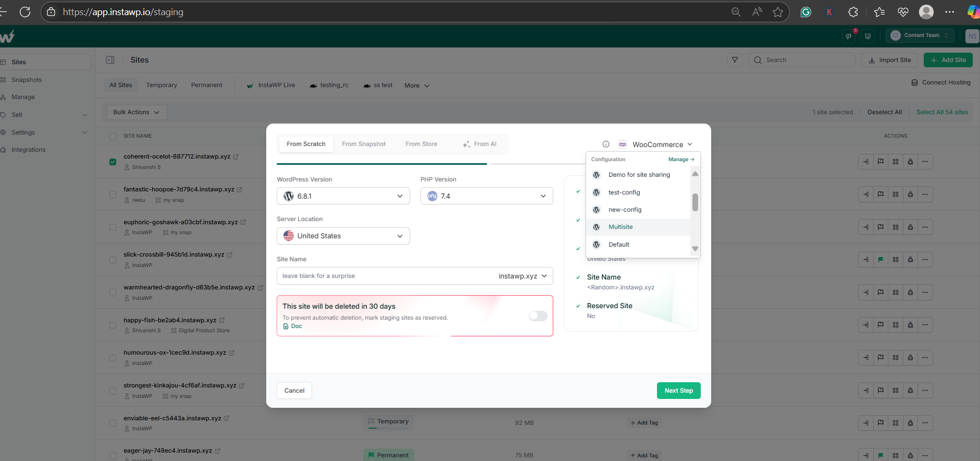Open the PHP Version dropdown

(x=487, y=196)
